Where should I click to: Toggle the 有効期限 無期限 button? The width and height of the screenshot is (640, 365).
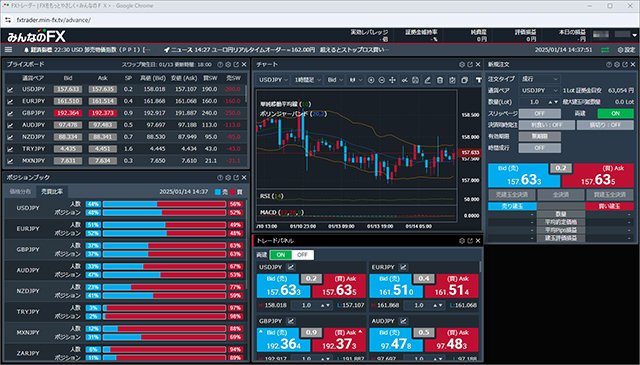[540, 136]
